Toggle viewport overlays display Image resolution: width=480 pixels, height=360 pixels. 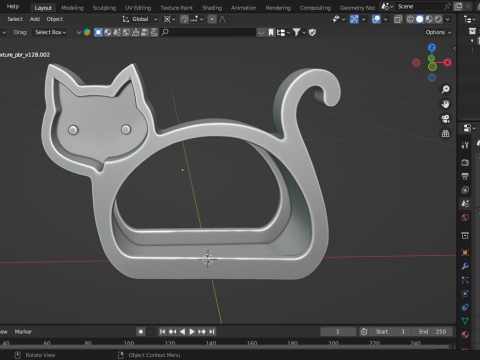(376, 19)
